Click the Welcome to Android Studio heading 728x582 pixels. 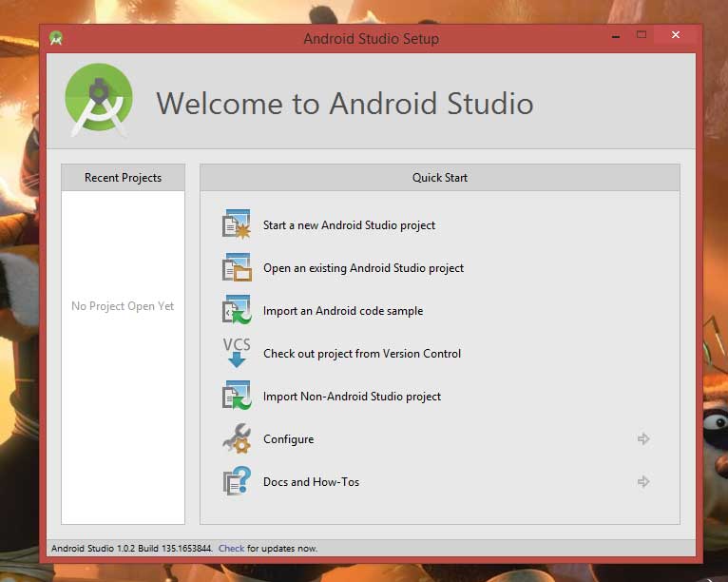click(x=344, y=103)
